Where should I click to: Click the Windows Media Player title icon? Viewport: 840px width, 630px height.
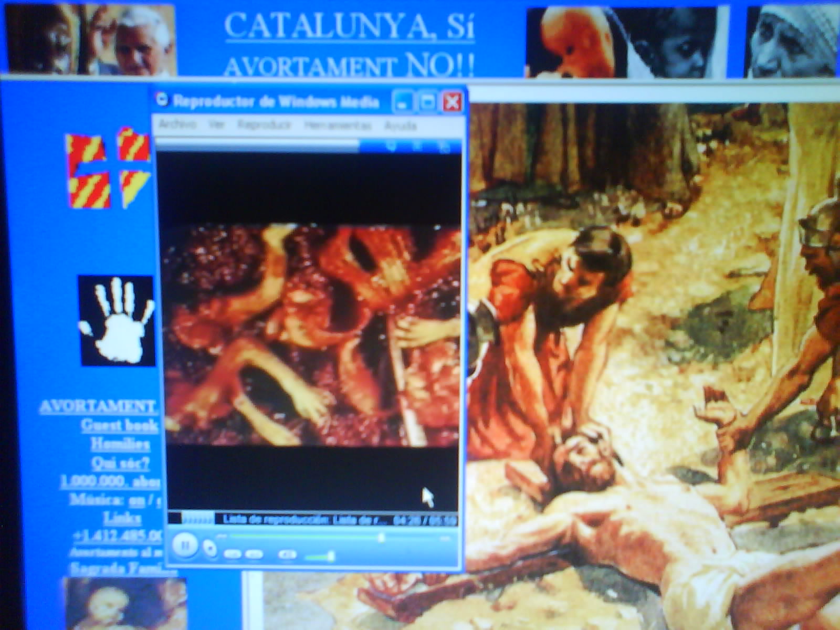162,99
